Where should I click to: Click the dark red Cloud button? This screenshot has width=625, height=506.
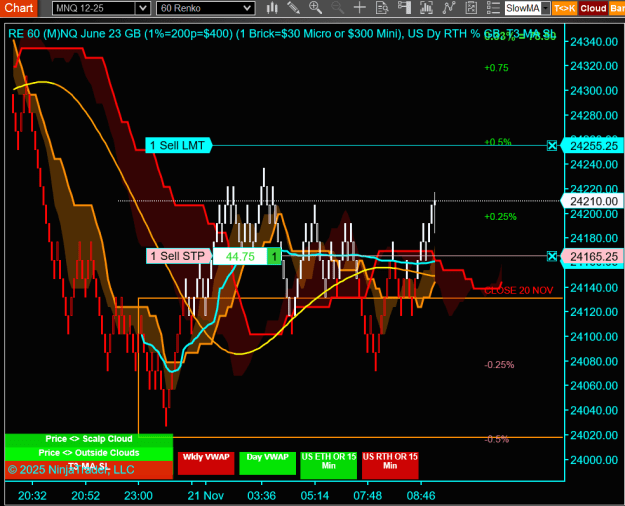click(x=593, y=8)
